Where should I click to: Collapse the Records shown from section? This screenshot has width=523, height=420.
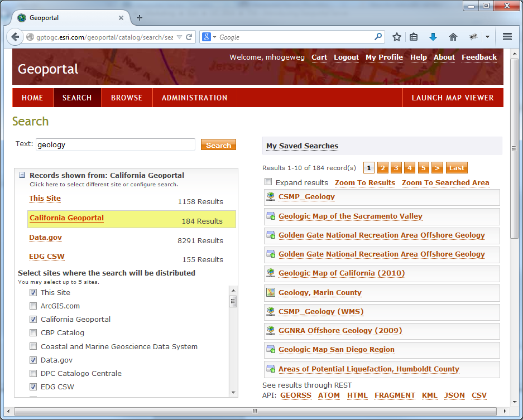point(22,176)
